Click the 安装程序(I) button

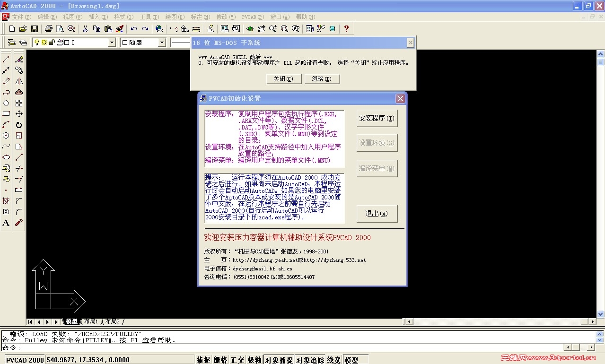[377, 118]
